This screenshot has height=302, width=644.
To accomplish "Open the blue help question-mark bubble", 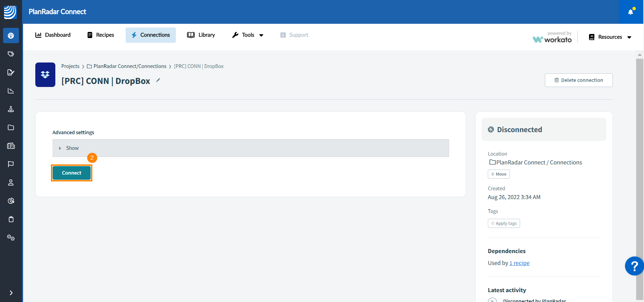I will pyautogui.click(x=634, y=266).
